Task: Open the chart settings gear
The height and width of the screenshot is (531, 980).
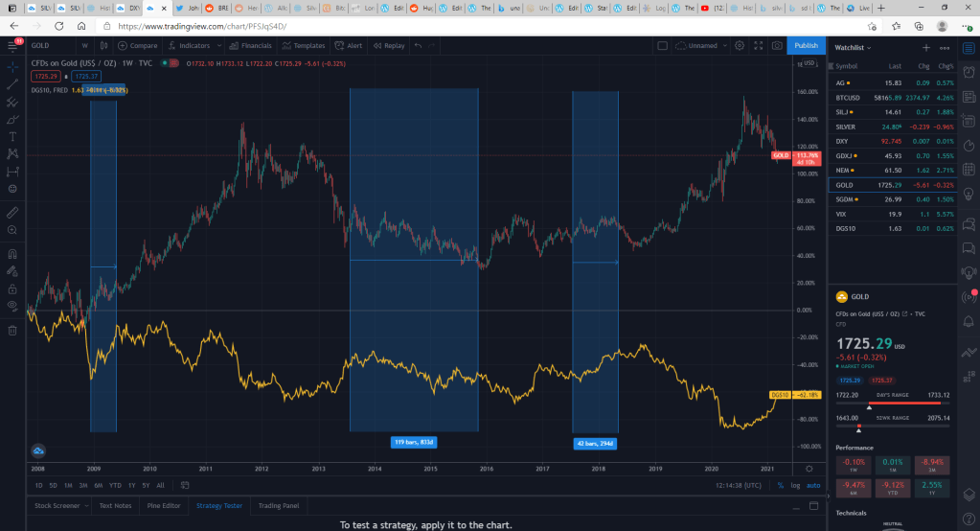Action: 739,45
